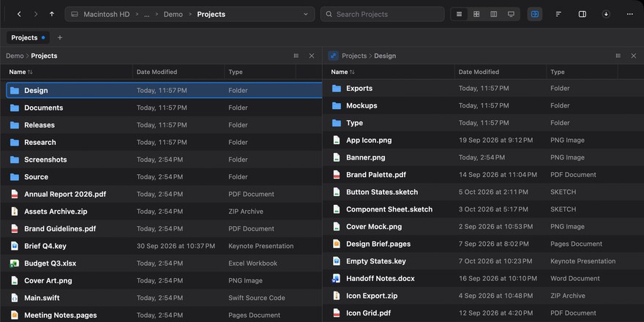Viewport: 644px width, 322px height.
Task: Select Cover Art.png
Action: [161, 280]
